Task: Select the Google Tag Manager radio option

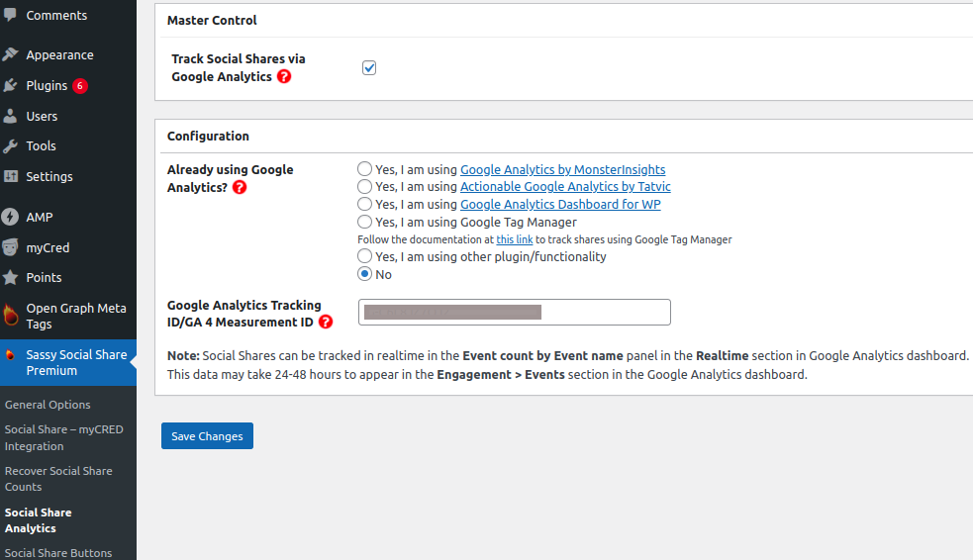Action: [365, 222]
